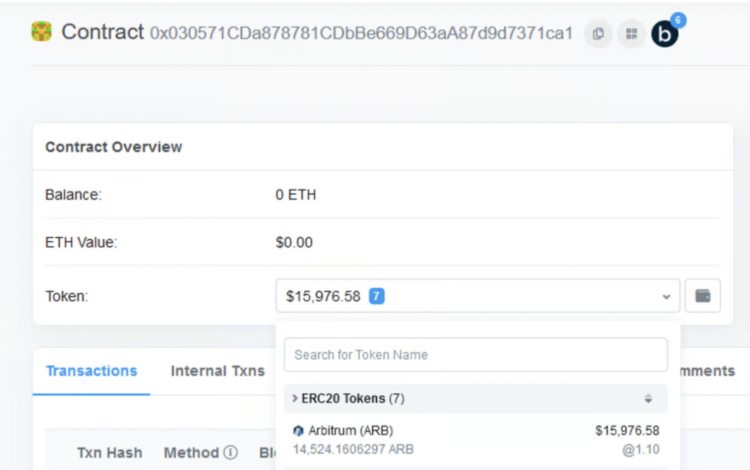Click the Method info icon
The image size is (750, 470).
231,452
